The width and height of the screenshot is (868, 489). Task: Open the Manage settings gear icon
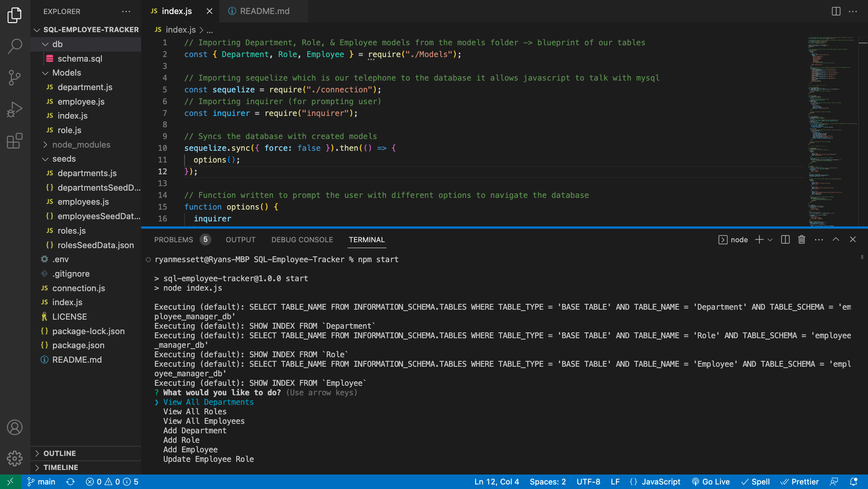tap(15, 459)
